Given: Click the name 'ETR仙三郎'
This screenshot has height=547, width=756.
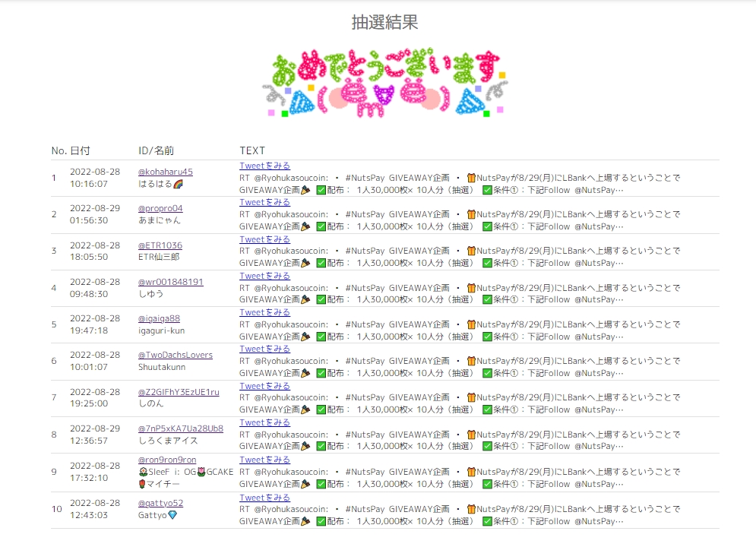Looking at the screenshot, I should (159, 257).
